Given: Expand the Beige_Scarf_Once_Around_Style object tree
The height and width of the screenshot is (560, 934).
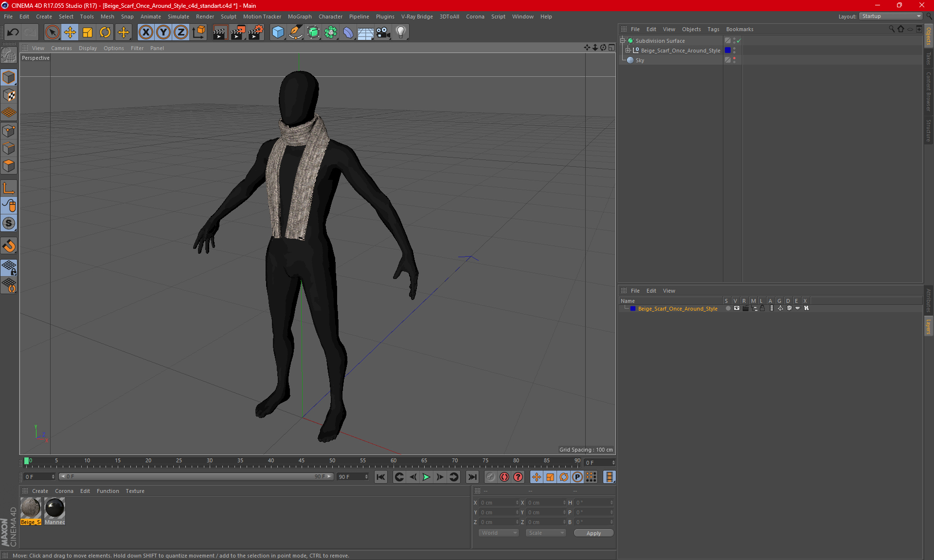Looking at the screenshot, I should pyautogui.click(x=628, y=51).
